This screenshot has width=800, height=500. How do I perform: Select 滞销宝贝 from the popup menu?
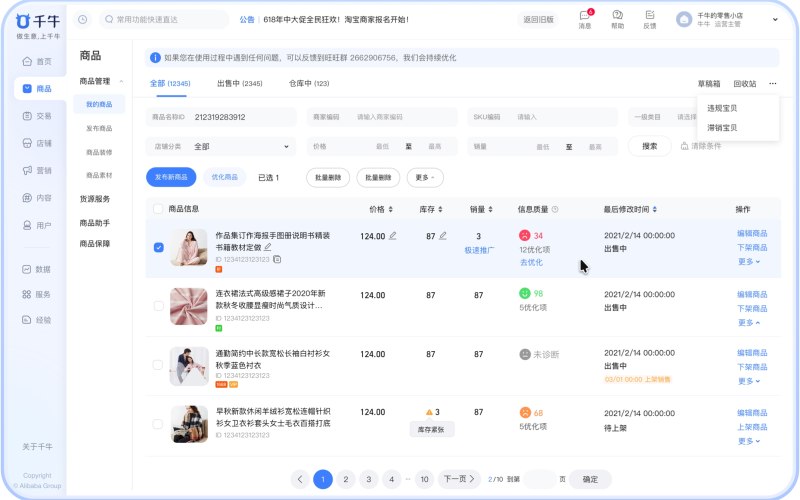(722, 128)
